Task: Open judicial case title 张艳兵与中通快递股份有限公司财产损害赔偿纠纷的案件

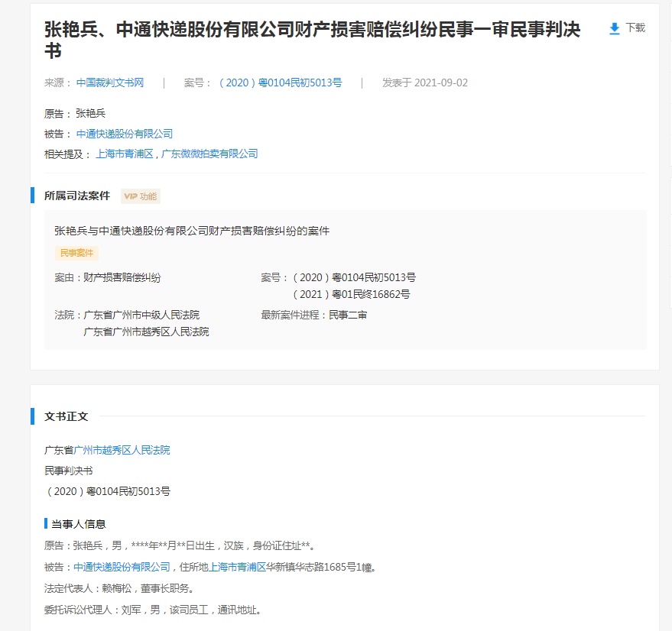Action: 192,231
